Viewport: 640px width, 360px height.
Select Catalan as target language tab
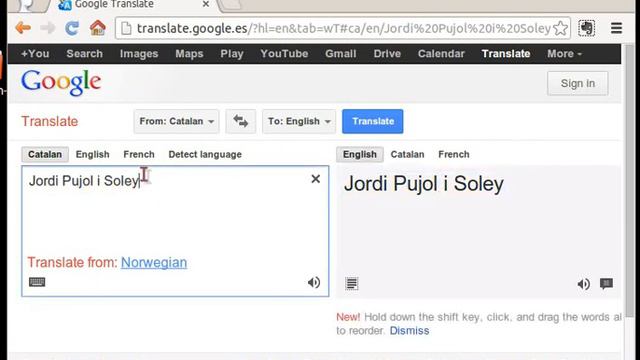pyautogui.click(x=407, y=154)
